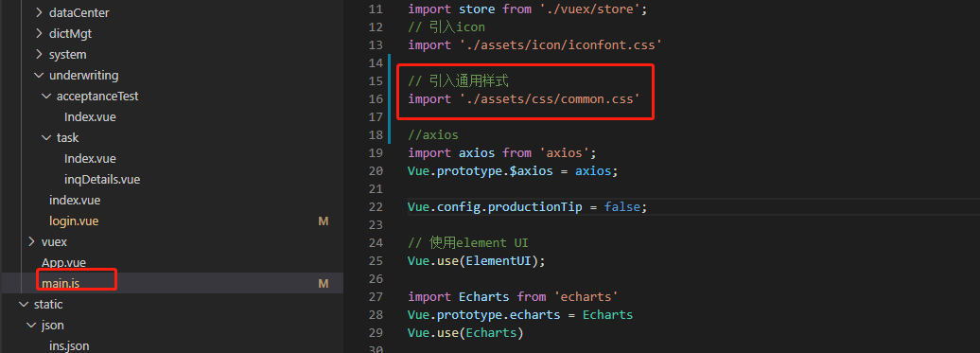The height and width of the screenshot is (353, 980).
Task: Select the system folder name
Action: coord(68,54)
